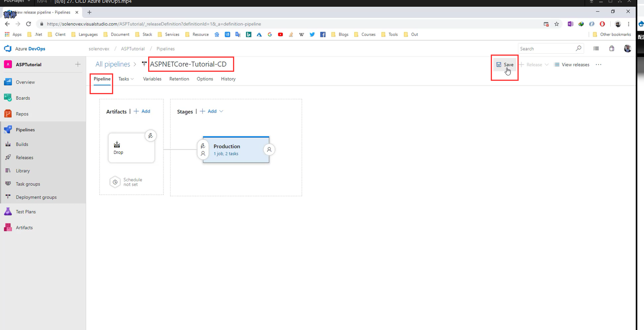Click the artifact trigger lightning icon on Drop
This screenshot has width=644, height=330.
click(x=150, y=136)
